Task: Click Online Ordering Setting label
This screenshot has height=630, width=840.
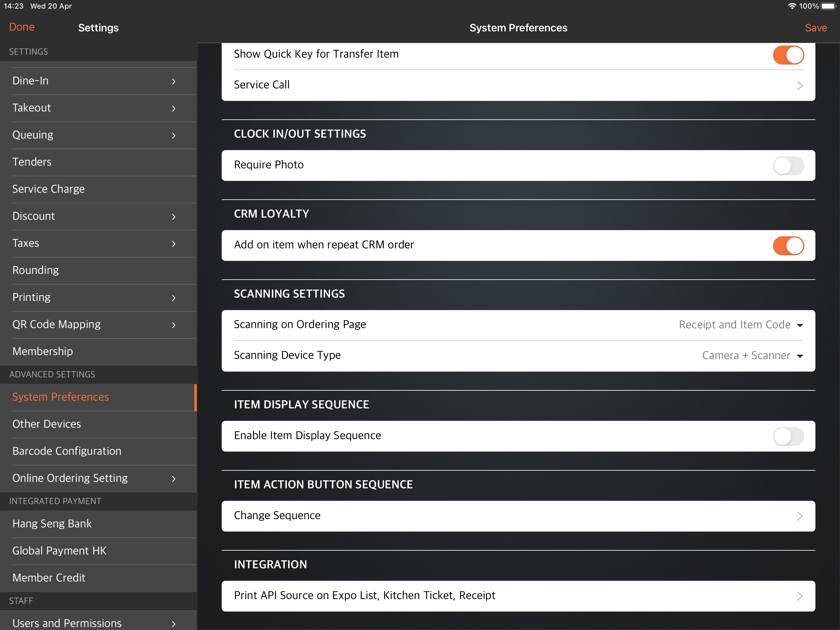Action: (x=70, y=478)
